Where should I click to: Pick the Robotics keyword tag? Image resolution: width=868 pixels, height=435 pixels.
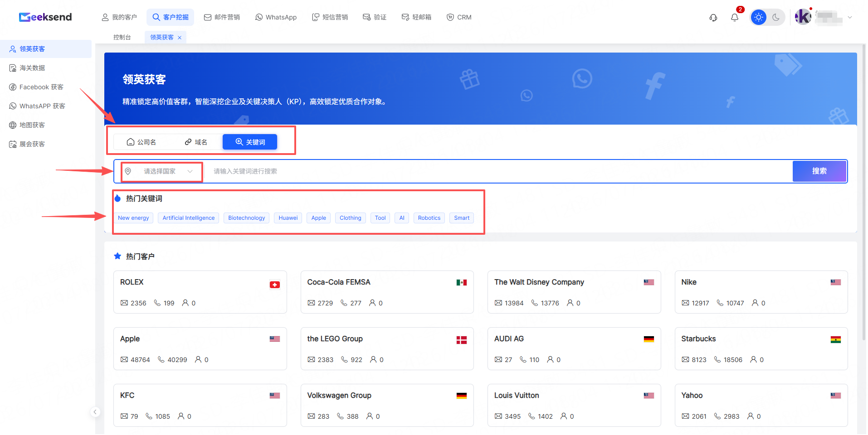[429, 218]
